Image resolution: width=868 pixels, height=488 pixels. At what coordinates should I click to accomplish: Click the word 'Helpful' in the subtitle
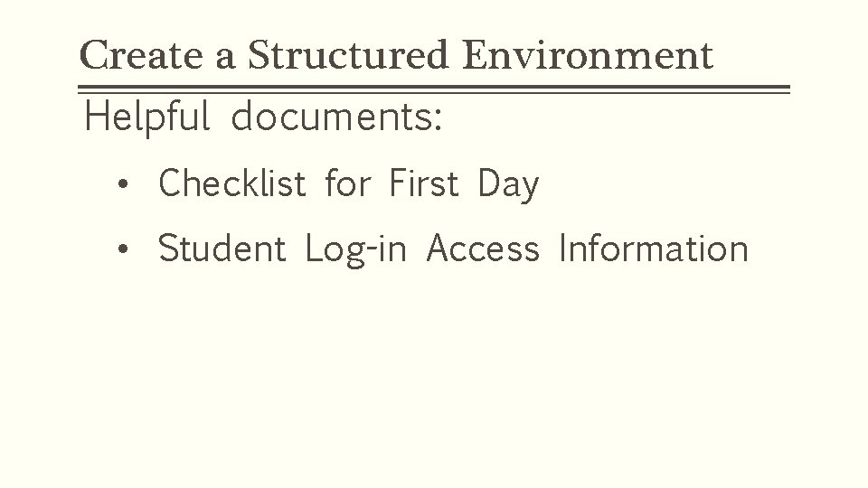(x=147, y=117)
